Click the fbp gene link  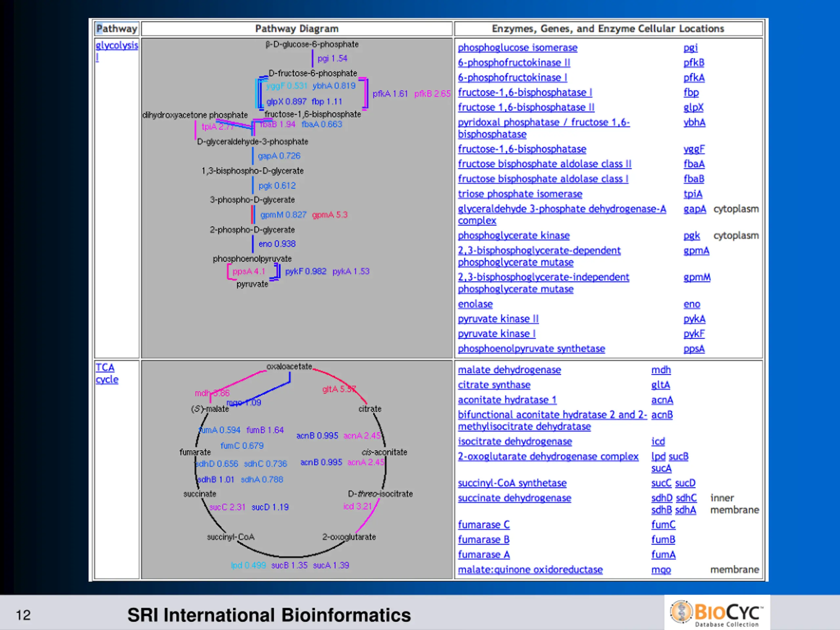[691, 92]
